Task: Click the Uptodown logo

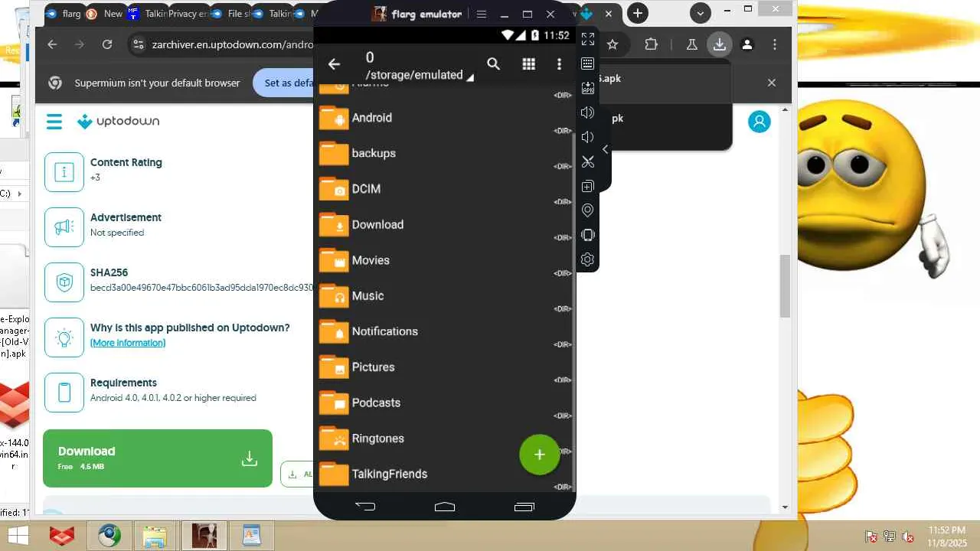Action: pyautogui.click(x=118, y=121)
